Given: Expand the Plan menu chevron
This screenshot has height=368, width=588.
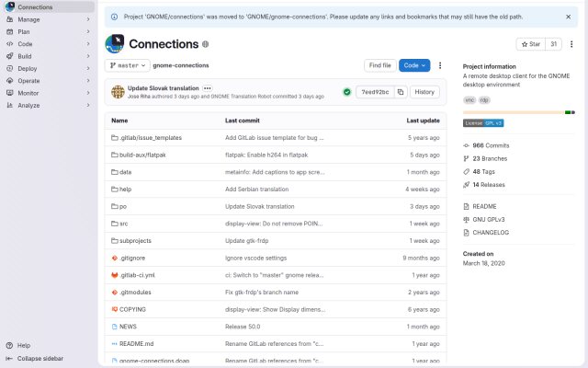Looking at the screenshot, I should click(88, 31).
